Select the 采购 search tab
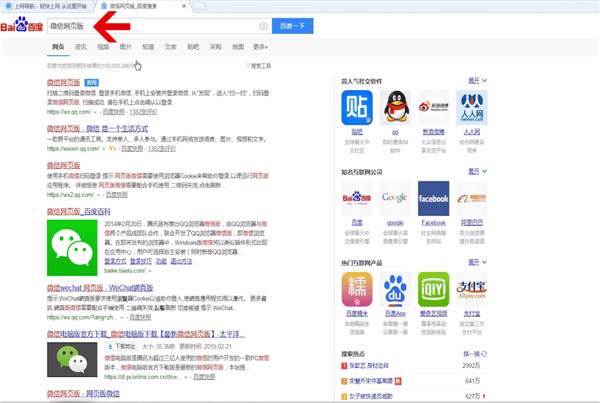600x403 pixels. [215, 47]
